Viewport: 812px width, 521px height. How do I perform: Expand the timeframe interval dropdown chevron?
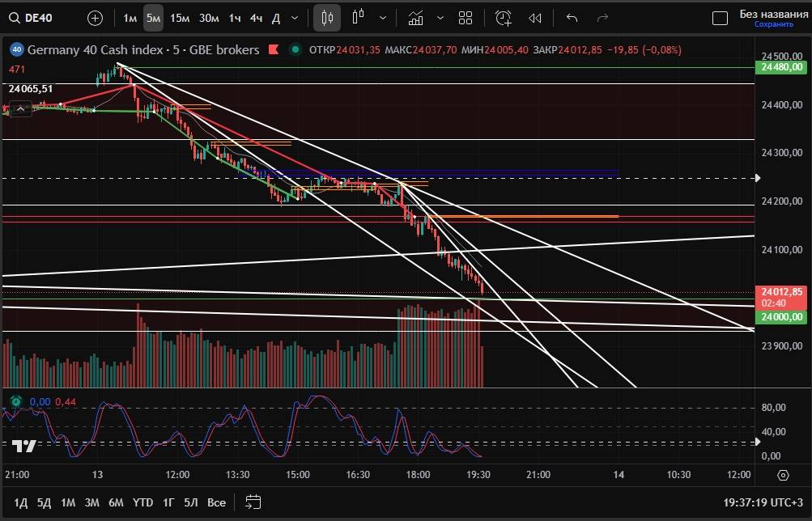[x=294, y=18]
